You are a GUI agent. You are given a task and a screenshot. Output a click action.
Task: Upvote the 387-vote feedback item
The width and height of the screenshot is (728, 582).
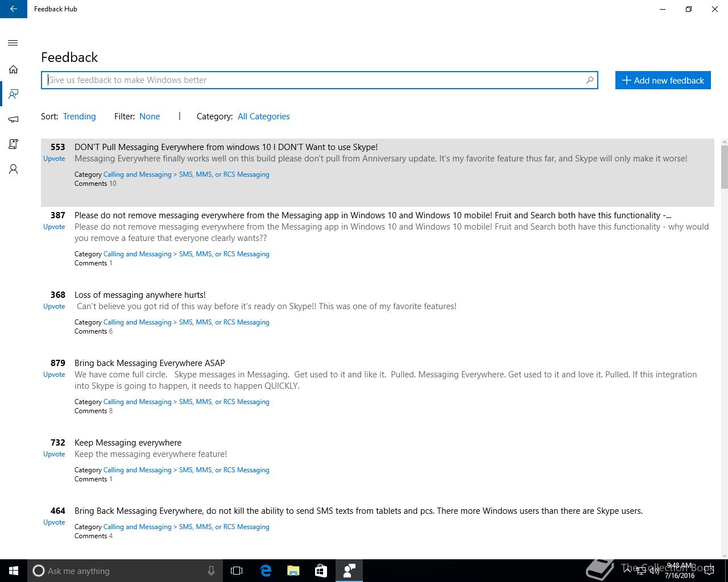(x=54, y=227)
